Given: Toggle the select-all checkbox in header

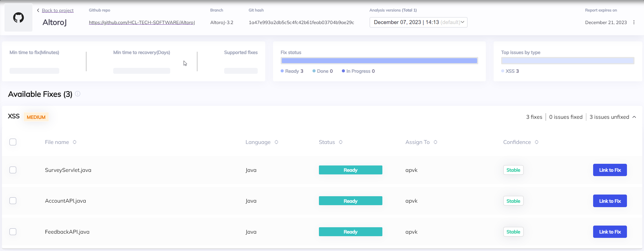Looking at the screenshot, I should (13, 142).
